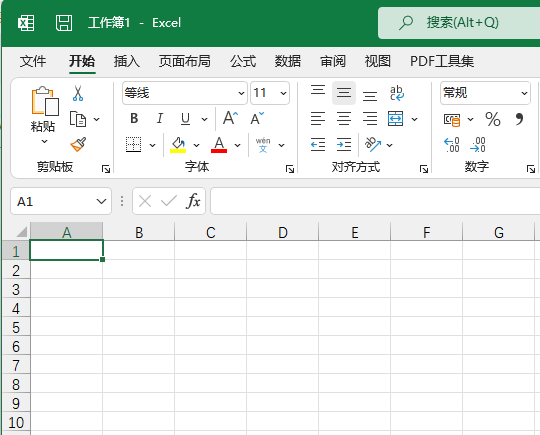Expand the copy options arrow
Viewport: 540px width, 435px height.
(x=97, y=119)
